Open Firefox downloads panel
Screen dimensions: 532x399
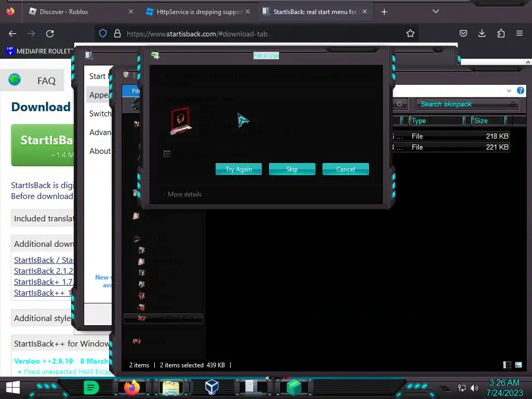point(482,33)
